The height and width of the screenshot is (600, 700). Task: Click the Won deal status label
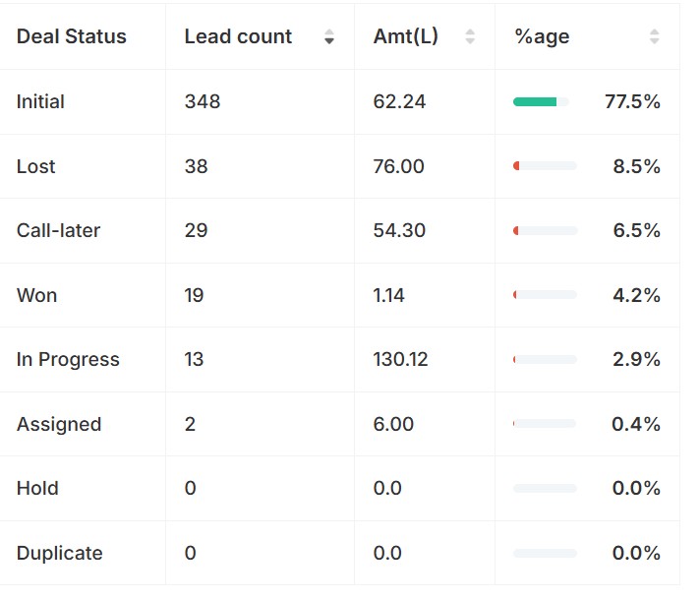tap(36, 295)
